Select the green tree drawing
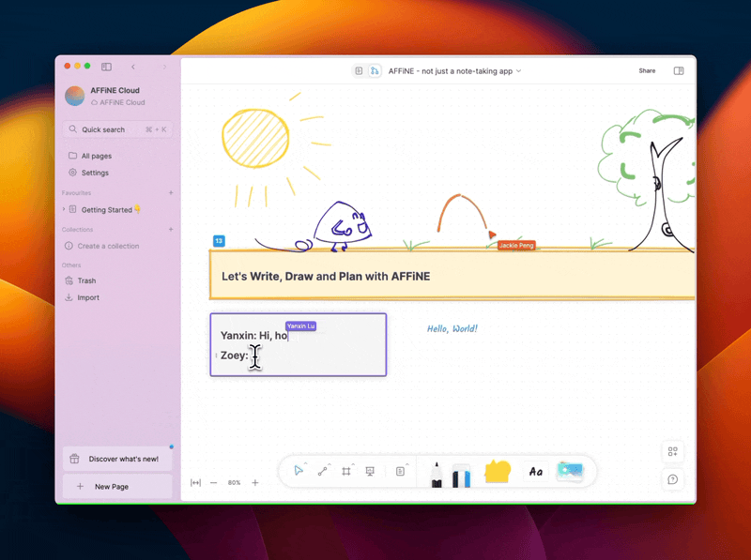The height and width of the screenshot is (560, 751). point(647,179)
